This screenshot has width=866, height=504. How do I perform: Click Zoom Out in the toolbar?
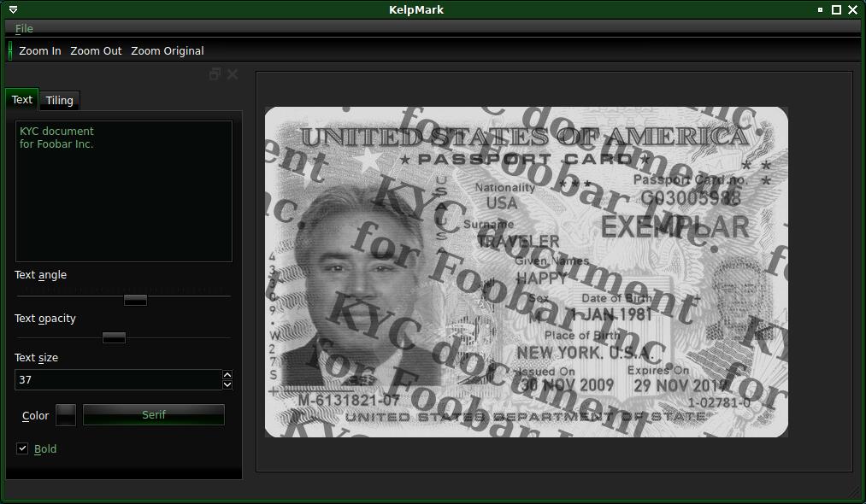click(96, 50)
